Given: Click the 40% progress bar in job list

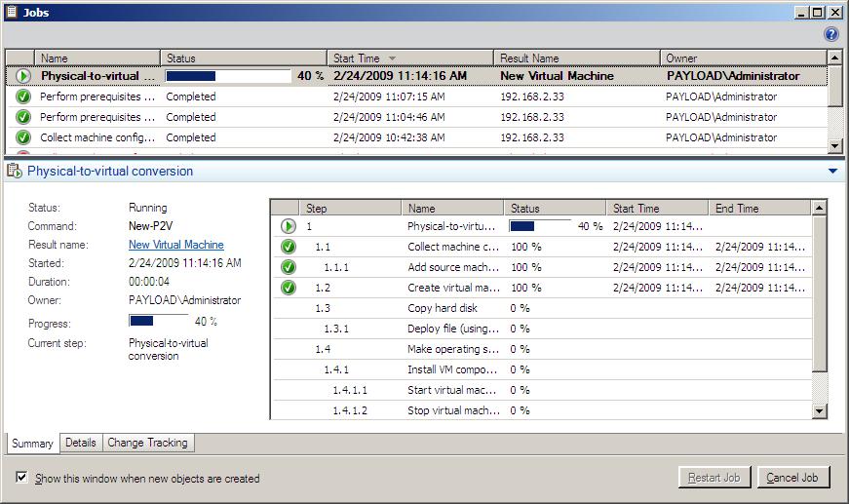Looking at the screenshot, I should pos(228,76).
